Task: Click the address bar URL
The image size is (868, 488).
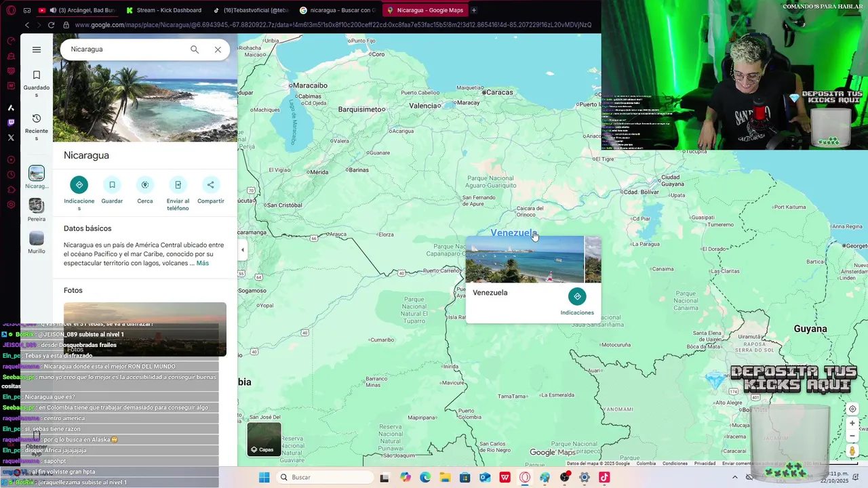Action: pos(333,25)
